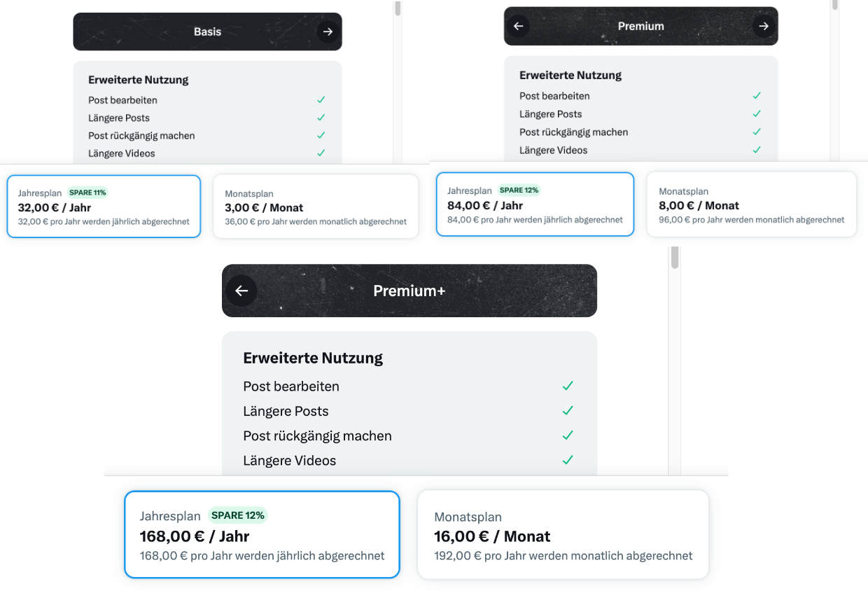The height and width of the screenshot is (598, 868).
Task: Select Monatsplan 3,00 € / Monat option
Action: [x=316, y=207]
